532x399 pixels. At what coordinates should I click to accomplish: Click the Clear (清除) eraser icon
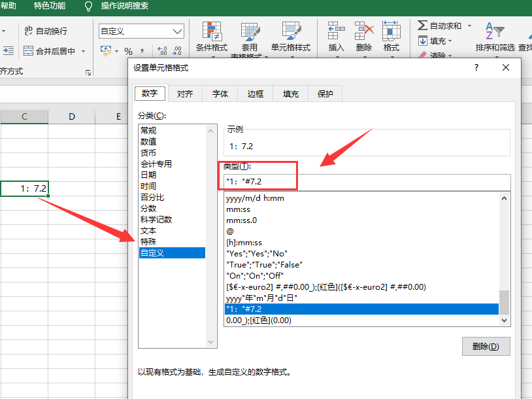point(422,55)
